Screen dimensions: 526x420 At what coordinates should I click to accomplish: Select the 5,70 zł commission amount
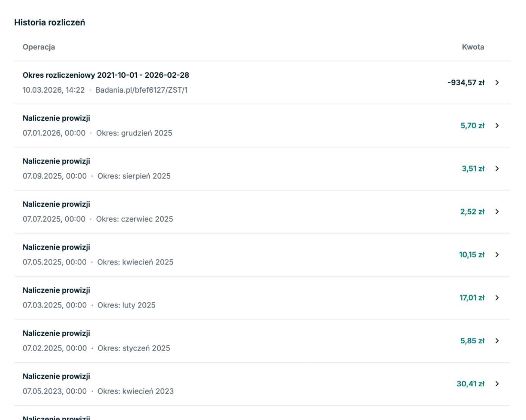click(472, 126)
